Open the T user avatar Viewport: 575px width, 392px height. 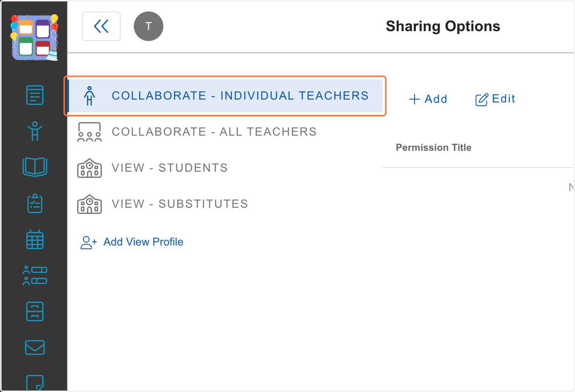(149, 26)
